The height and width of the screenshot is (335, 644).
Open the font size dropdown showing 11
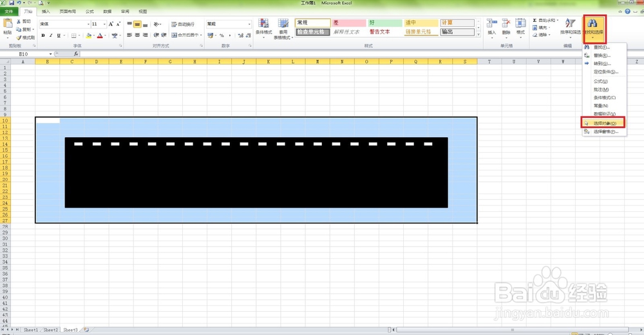point(104,24)
